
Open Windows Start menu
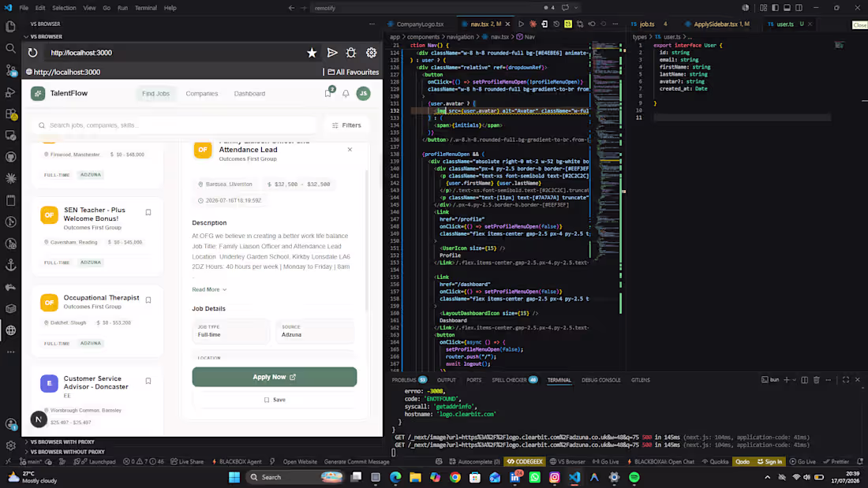[234, 477]
